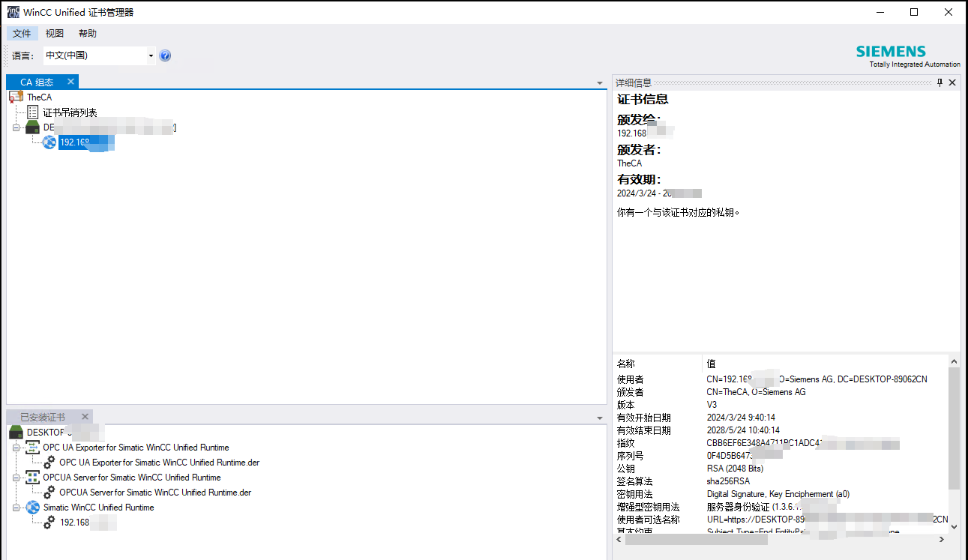Click the device icon under TheCA

(x=32, y=127)
